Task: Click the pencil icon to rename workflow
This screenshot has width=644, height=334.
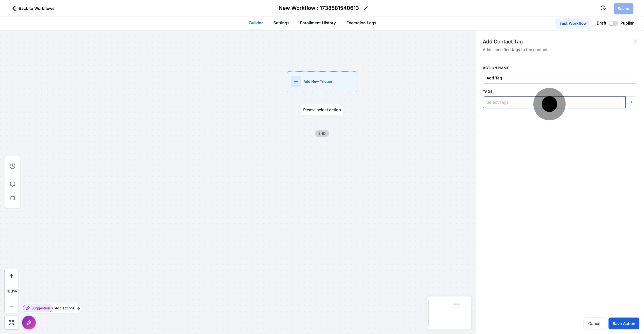Action: point(366,8)
